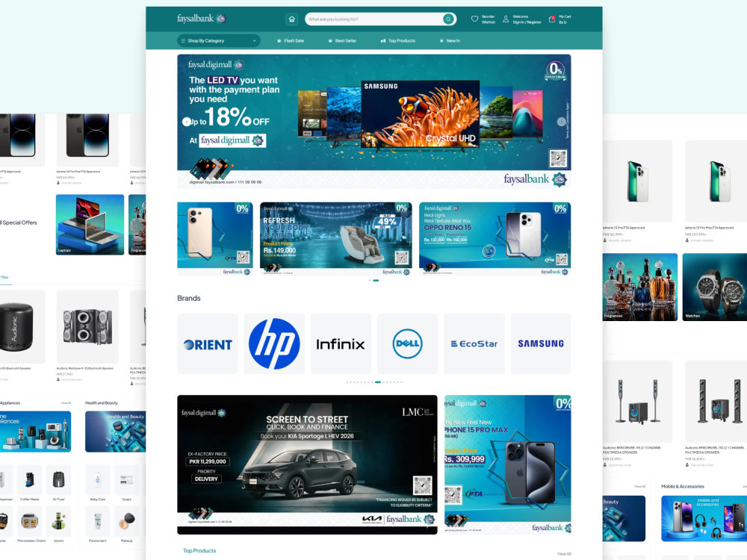Click the Juicers category icon
747x560 pixels.
pos(58,520)
